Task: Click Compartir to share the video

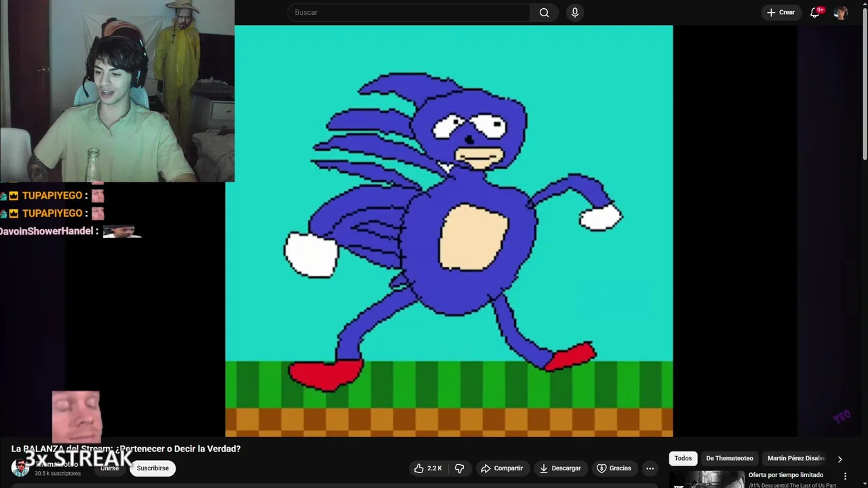Action: click(x=502, y=468)
